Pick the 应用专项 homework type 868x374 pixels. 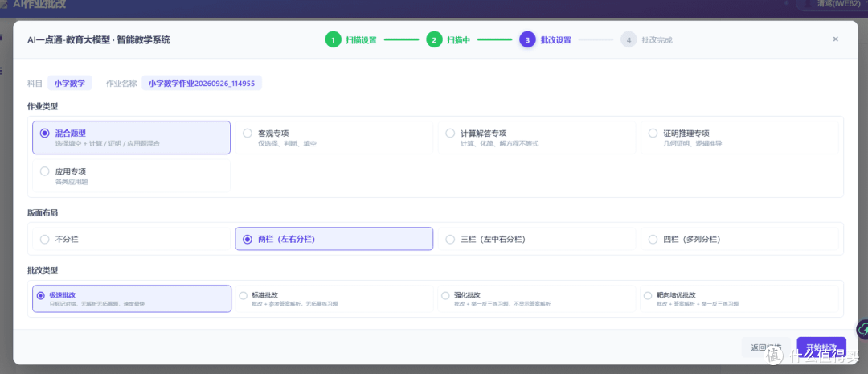[x=131, y=175]
